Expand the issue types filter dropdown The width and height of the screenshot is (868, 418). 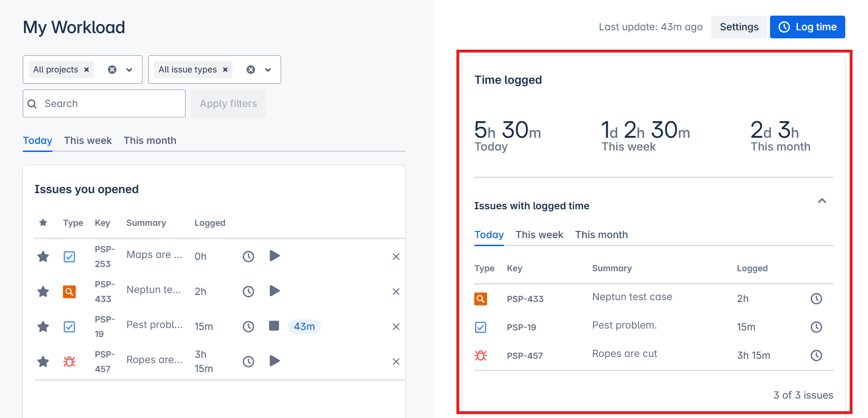[268, 70]
